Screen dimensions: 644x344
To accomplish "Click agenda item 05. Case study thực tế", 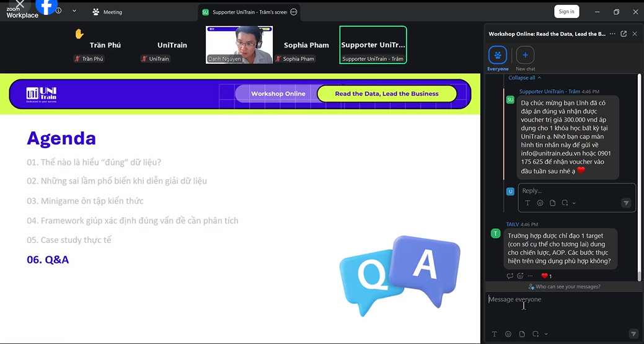I will (x=69, y=240).
